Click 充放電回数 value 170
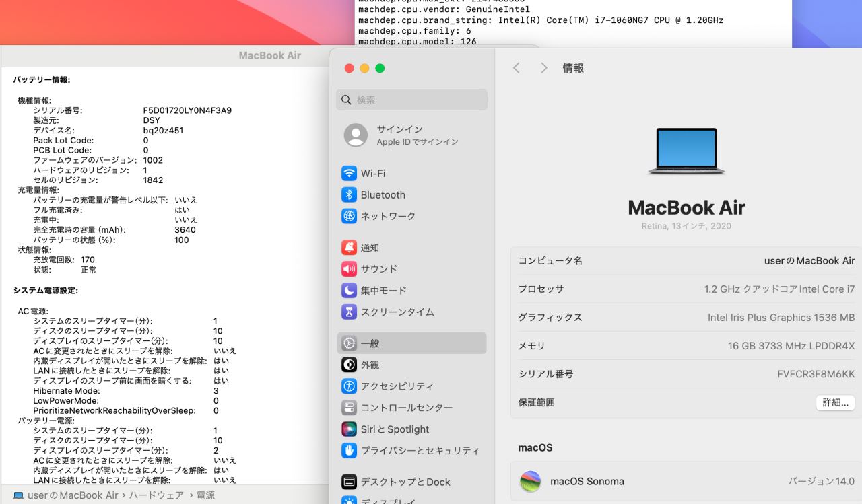862x504 pixels. coord(88,260)
